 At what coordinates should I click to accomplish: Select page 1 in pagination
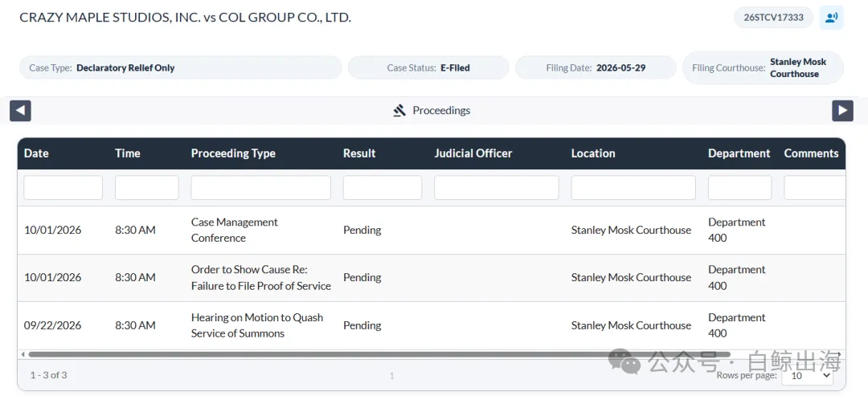(x=391, y=376)
